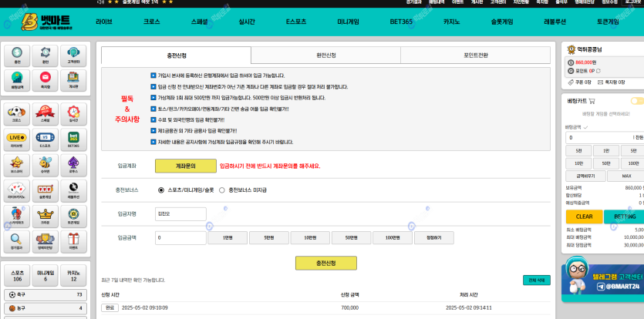Click the 경기결과 magnifier icon
Image resolution: width=644 pixels, height=319 pixels.
[x=16, y=241]
